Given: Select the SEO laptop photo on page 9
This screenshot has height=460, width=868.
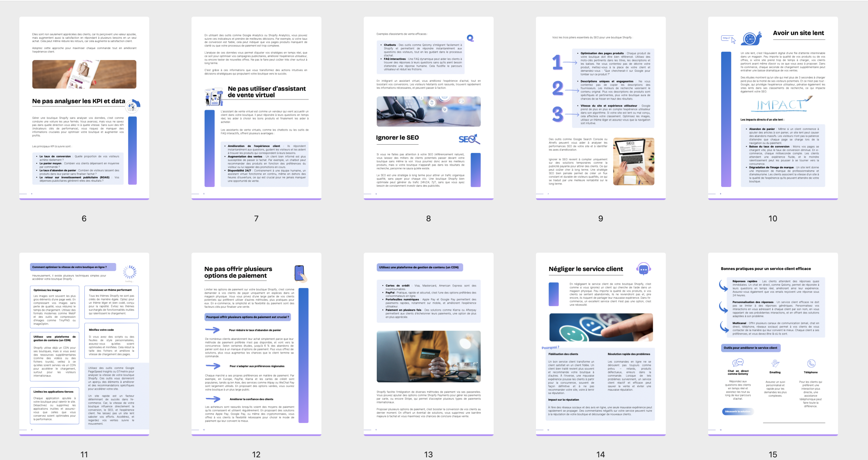Looking at the screenshot, I should 634,161.
